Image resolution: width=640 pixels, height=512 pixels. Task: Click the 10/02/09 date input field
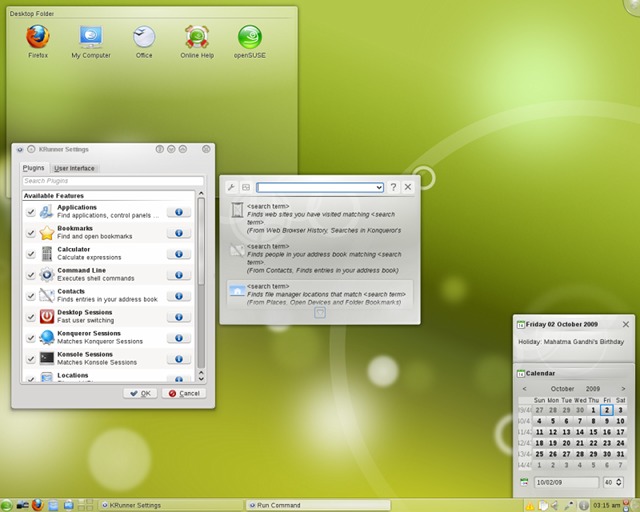[x=566, y=482]
